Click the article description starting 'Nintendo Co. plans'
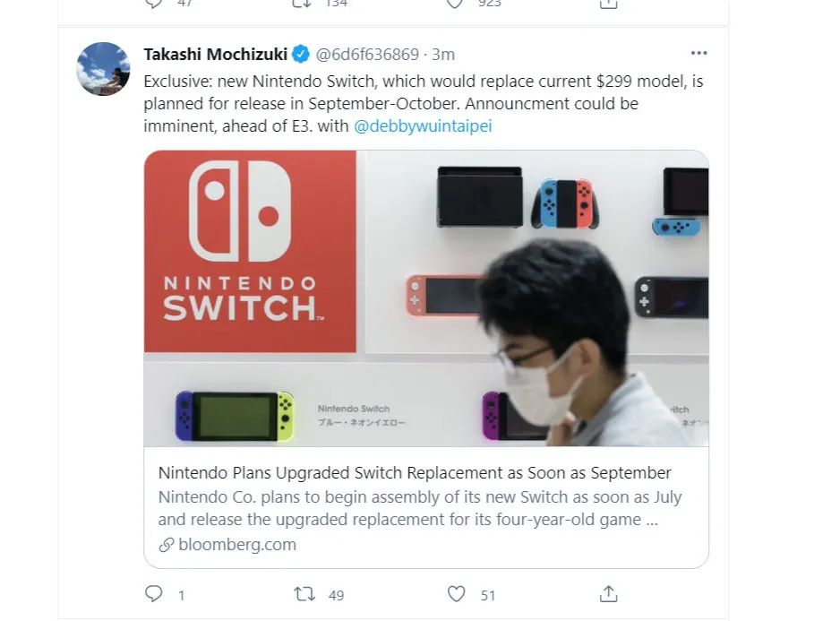This screenshot has width=840, height=621. coord(420,508)
